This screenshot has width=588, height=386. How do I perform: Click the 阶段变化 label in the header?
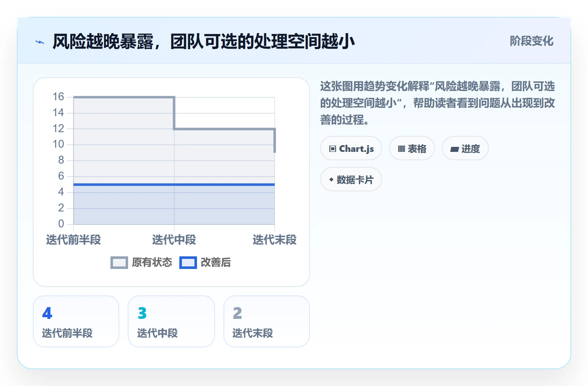coord(532,41)
